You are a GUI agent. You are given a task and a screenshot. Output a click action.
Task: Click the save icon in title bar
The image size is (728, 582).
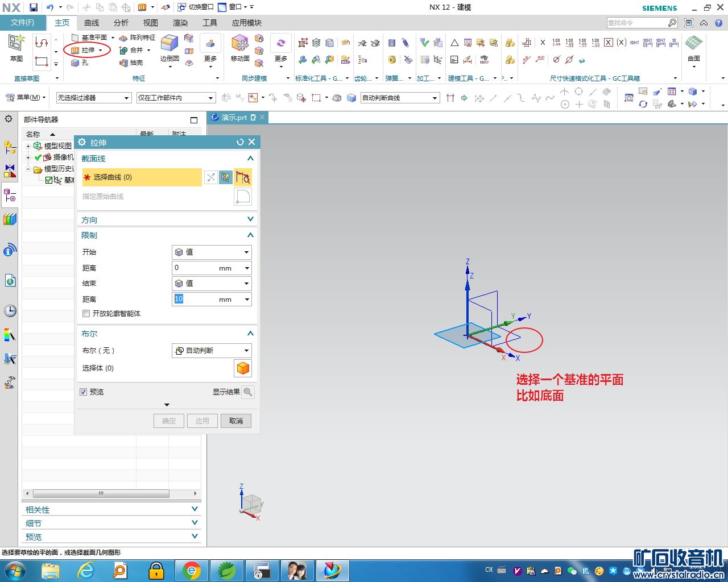[x=34, y=7]
